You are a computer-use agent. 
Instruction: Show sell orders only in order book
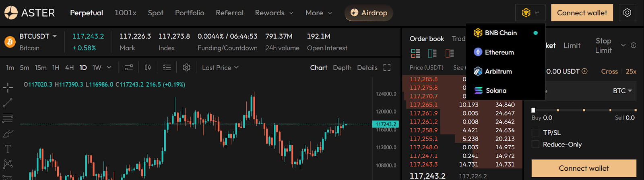450,53
